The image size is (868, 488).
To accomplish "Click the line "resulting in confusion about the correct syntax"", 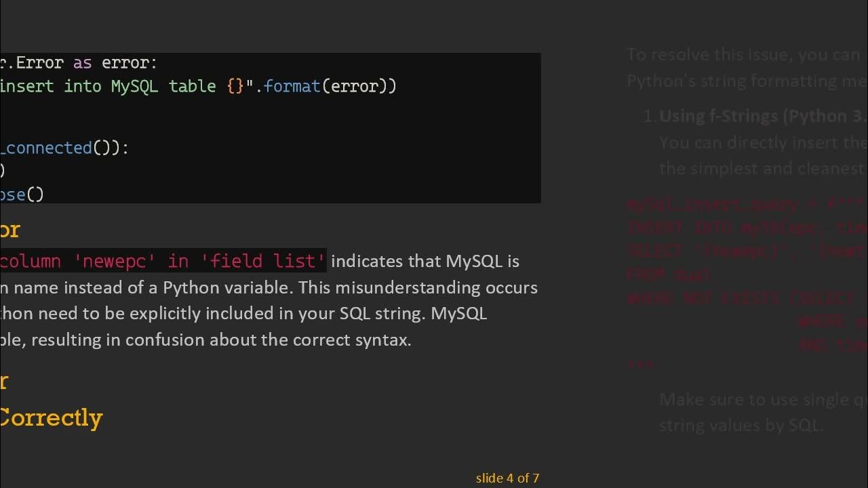I will click(x=206, y=340).
